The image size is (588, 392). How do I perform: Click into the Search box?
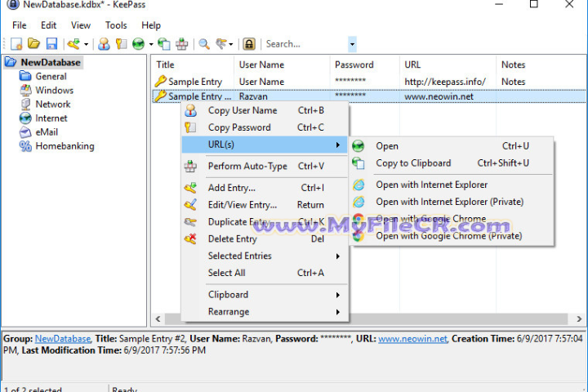306,44
